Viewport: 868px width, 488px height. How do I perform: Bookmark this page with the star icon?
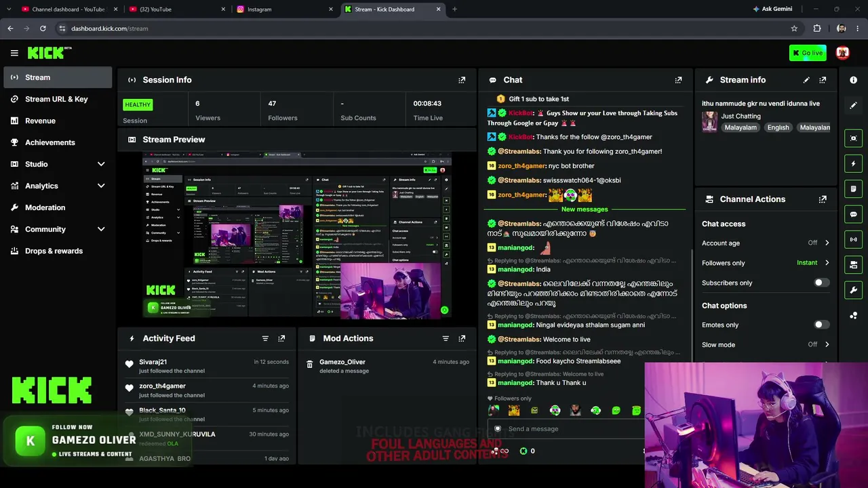click(794, 28)
